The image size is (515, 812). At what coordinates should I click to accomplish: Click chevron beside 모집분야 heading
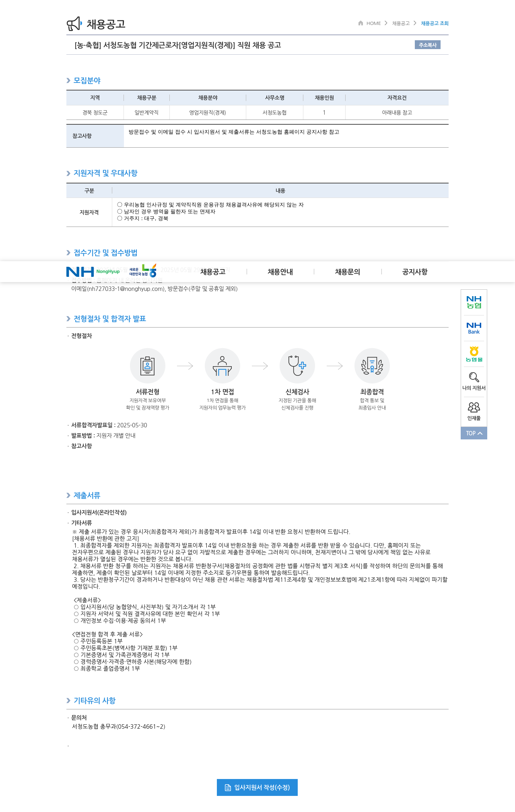click(68, 80)
